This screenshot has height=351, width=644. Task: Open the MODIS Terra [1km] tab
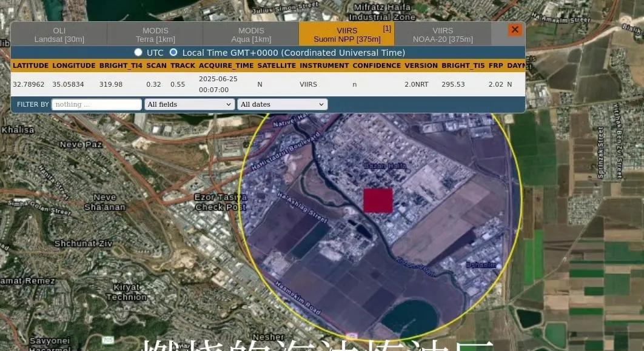(x=155, y=35)
